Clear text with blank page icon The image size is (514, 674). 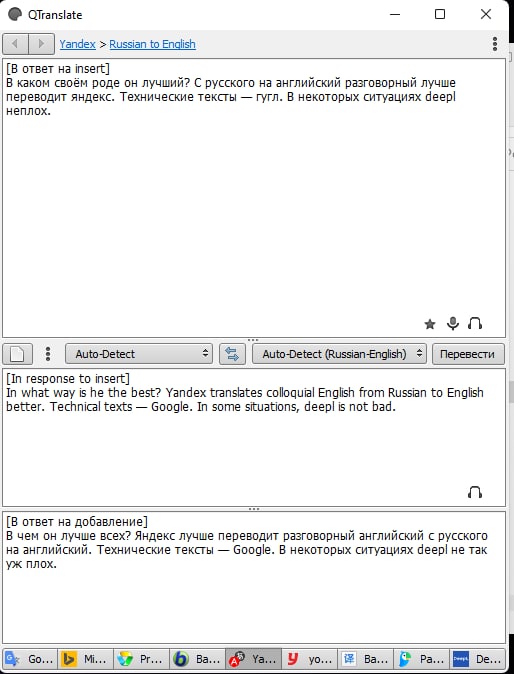point(17,354)
